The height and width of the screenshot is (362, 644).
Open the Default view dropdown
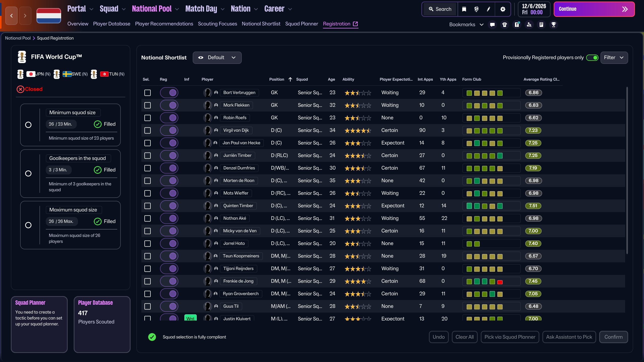tap(217, 58)
